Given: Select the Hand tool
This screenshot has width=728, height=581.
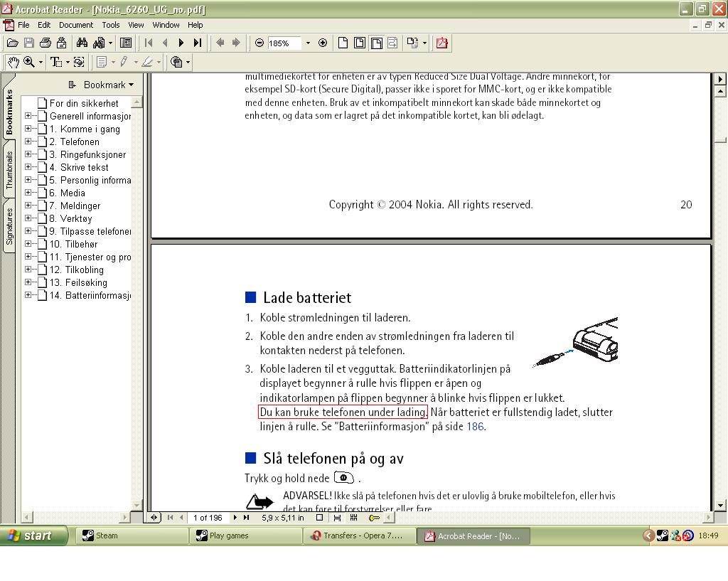Looking at the screenshot, I should coord(13,62).
